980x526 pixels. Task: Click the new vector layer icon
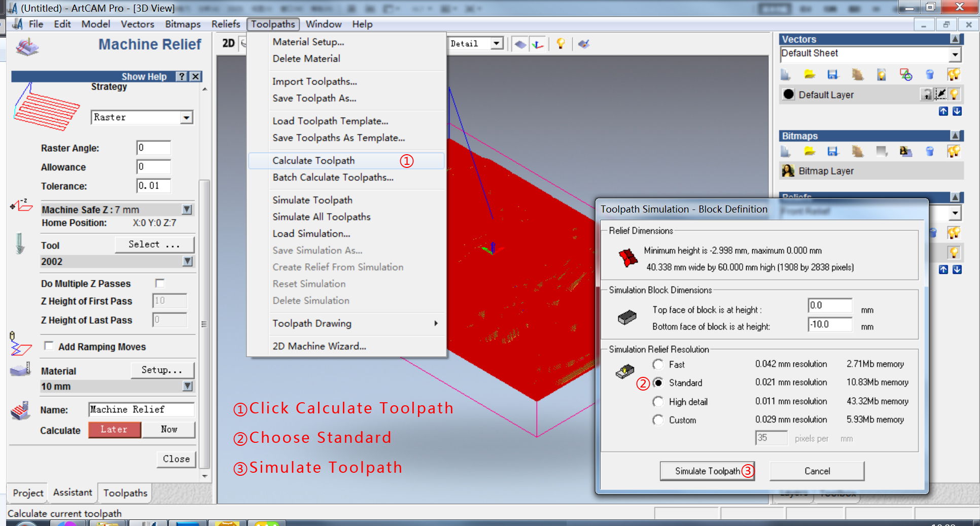pos(786,75)
